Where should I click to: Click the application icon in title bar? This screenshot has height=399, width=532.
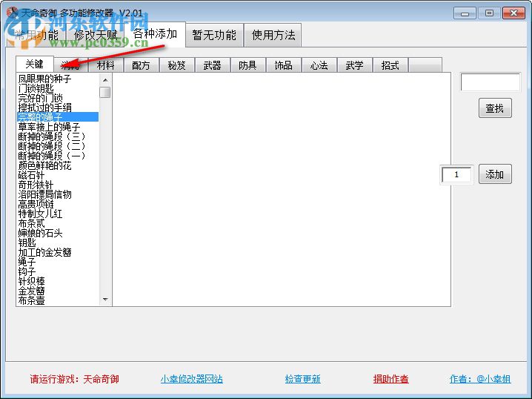[x=12, y=12]
